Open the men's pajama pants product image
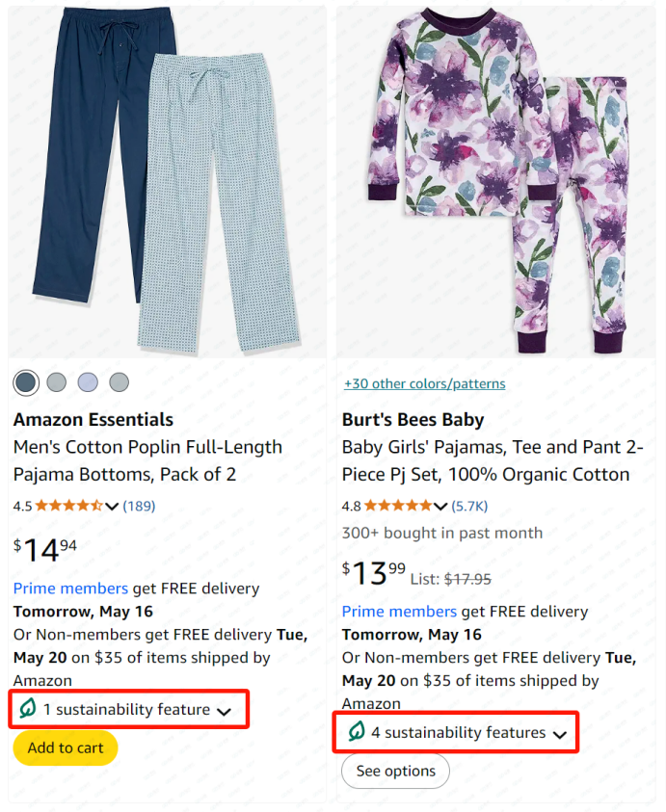The height and width of the screenshot is (812, 666). tap(167, 182)
